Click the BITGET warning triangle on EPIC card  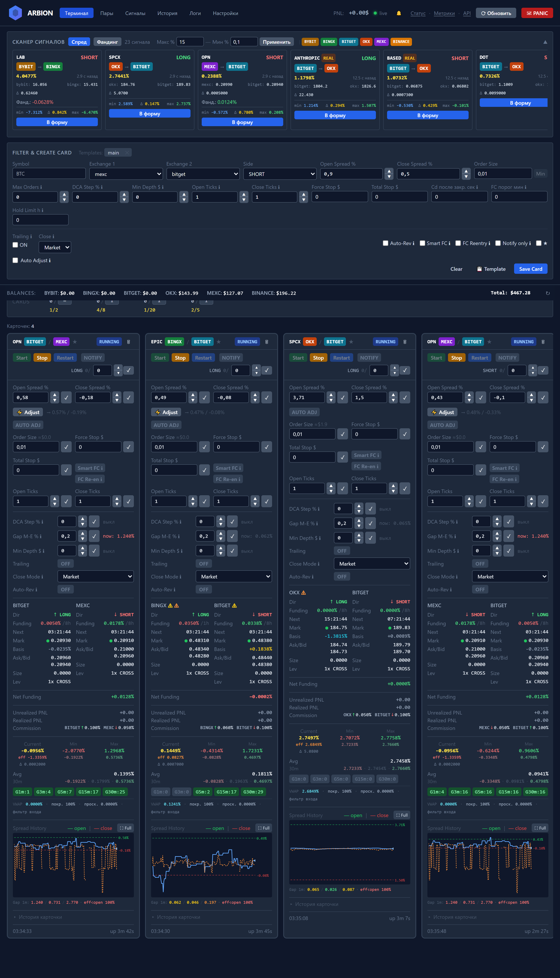pyautogui.click(x=234, y=605)
